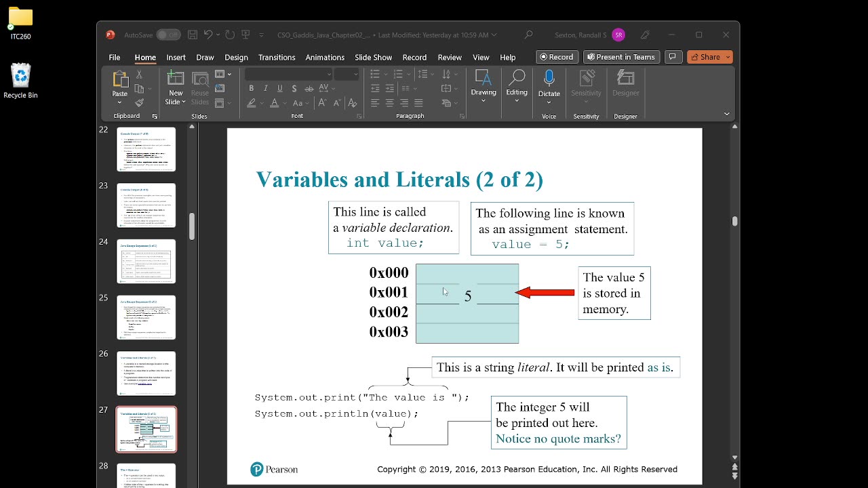Select the Recycle Bin desktop icon
The height and width of the screenshot is (488, 868).
pos(20,81)
